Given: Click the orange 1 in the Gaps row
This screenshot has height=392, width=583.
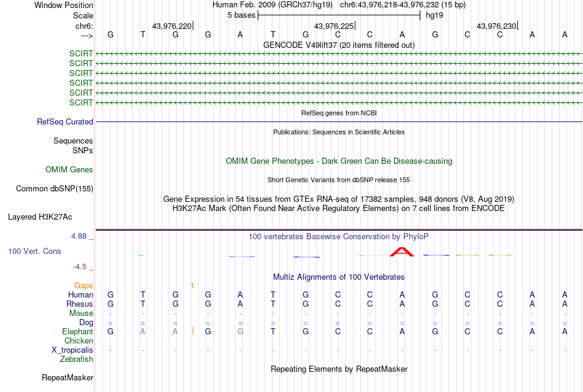Looking at the screenshot, I should point(192,286).
